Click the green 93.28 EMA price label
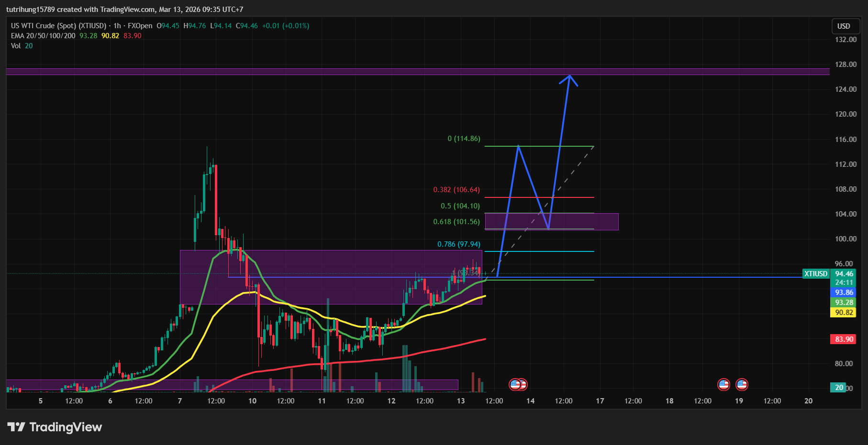This screenshot has width=868, height=445. pyautogui.click(x=844, y=303)
